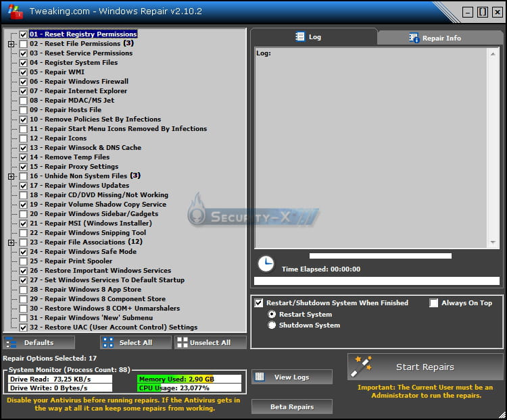
Task: Uncheck 27 - Set Windows Services To Default Startup
Action: tap(23, 280)
